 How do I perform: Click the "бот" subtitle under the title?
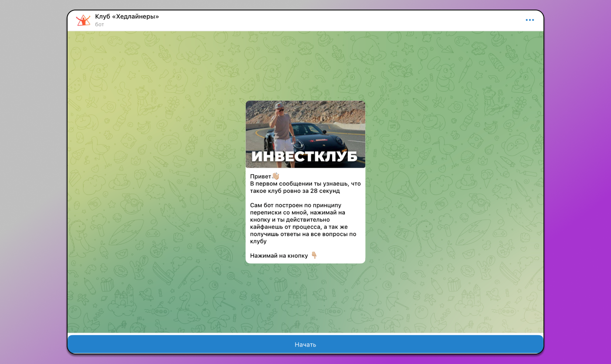click(x=99, y=25)
